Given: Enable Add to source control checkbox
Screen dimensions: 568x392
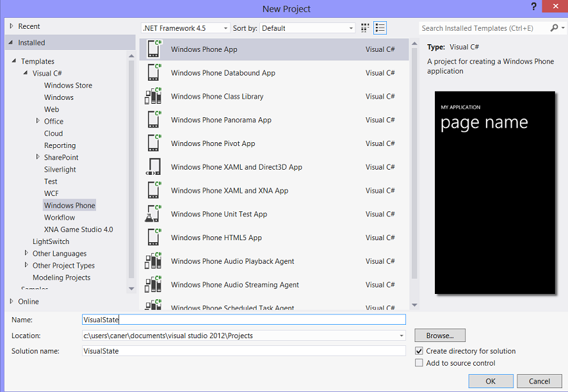Looking at the screenshot, I should (x=419, y=363).
